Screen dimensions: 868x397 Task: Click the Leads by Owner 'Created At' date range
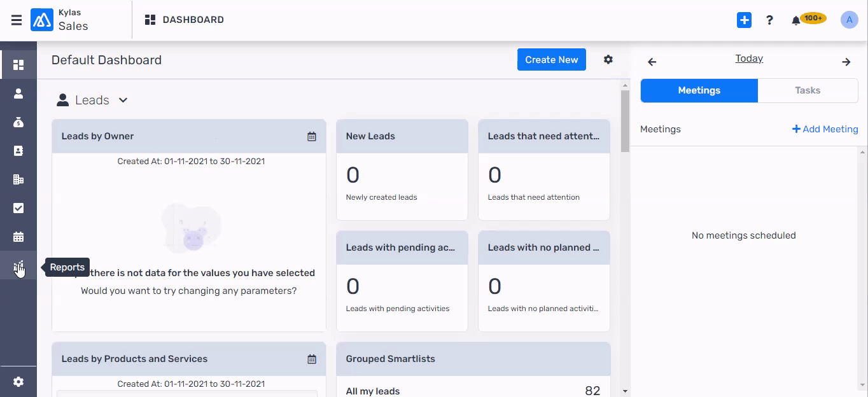pyautogui.click(x=191, y=162)
